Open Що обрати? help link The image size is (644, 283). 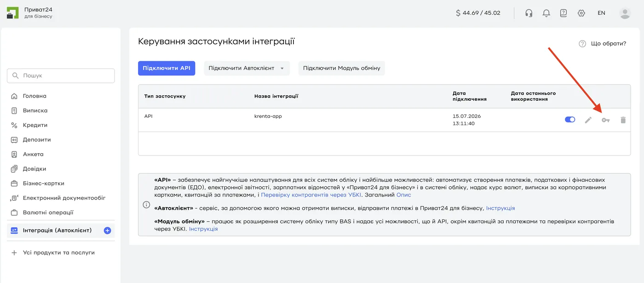click(609, 44)
